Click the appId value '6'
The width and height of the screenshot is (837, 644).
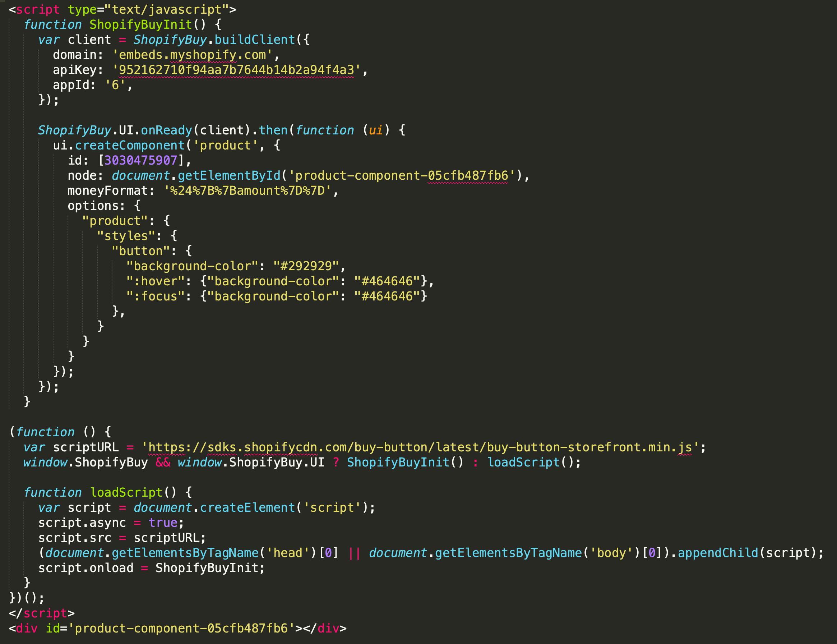[115, 85]
